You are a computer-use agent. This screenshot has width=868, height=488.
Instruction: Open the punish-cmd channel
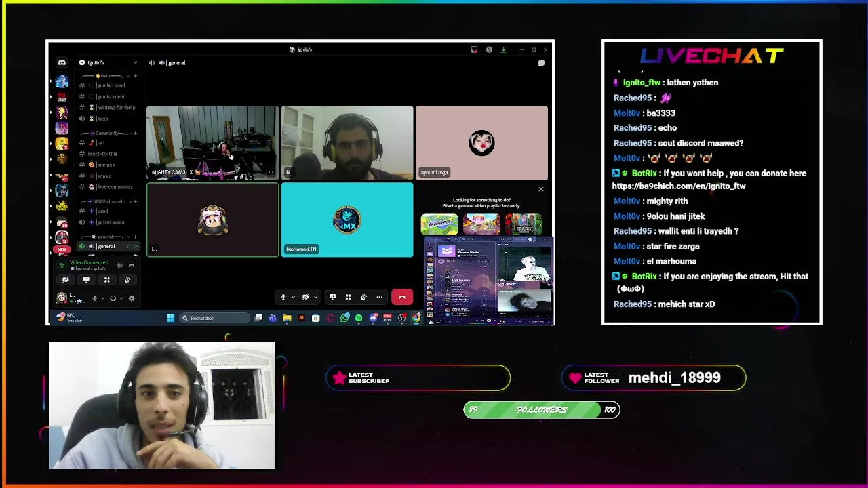[x=108, y=85]
